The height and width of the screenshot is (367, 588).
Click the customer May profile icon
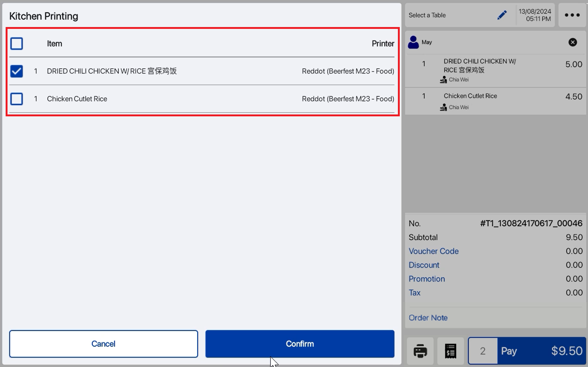click(x=413, y=42)
